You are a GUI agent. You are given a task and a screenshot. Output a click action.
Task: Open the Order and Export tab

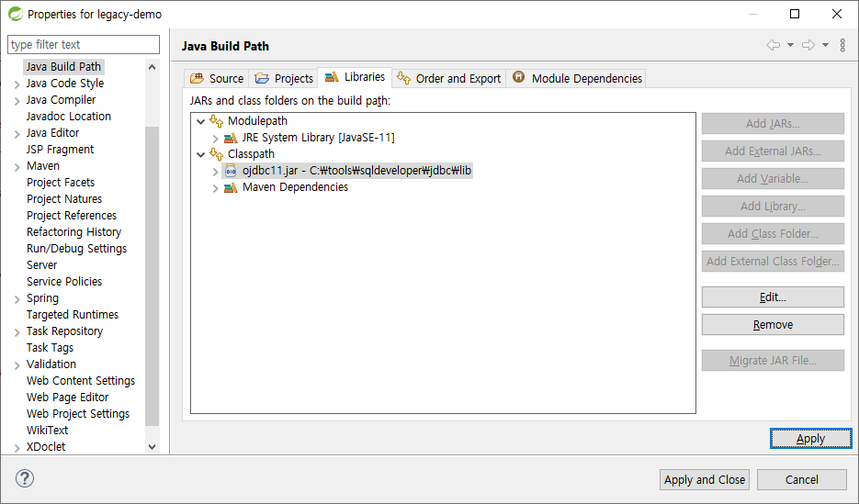click(x=448, y=78)
